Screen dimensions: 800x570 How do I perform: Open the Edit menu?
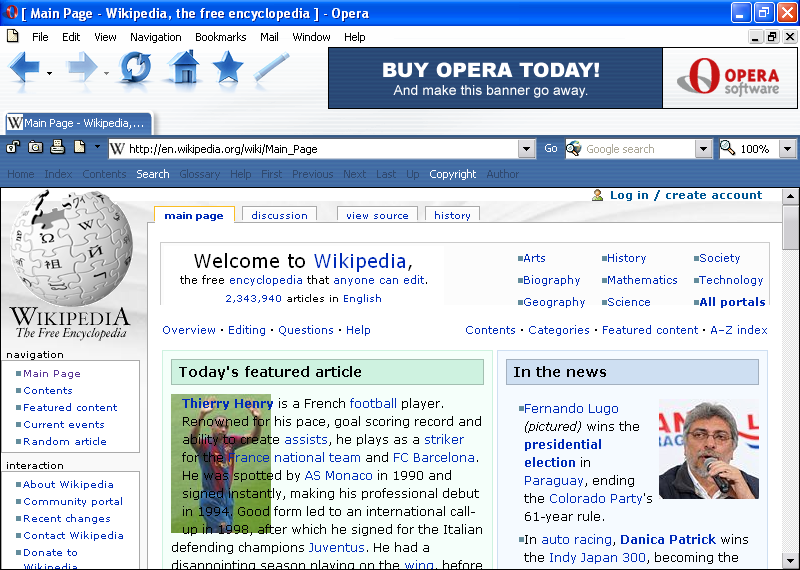click(71, 37)
